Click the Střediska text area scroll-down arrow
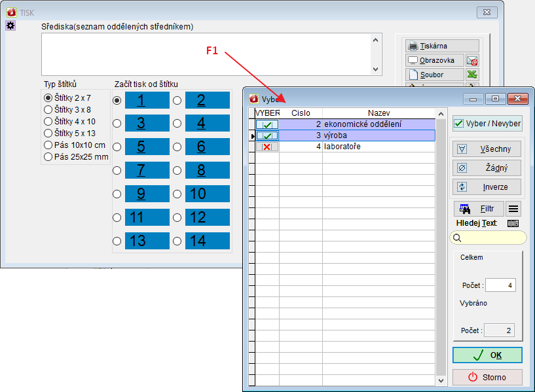Image resolution: width=535 pixels, height=392 pixels. 376,69
